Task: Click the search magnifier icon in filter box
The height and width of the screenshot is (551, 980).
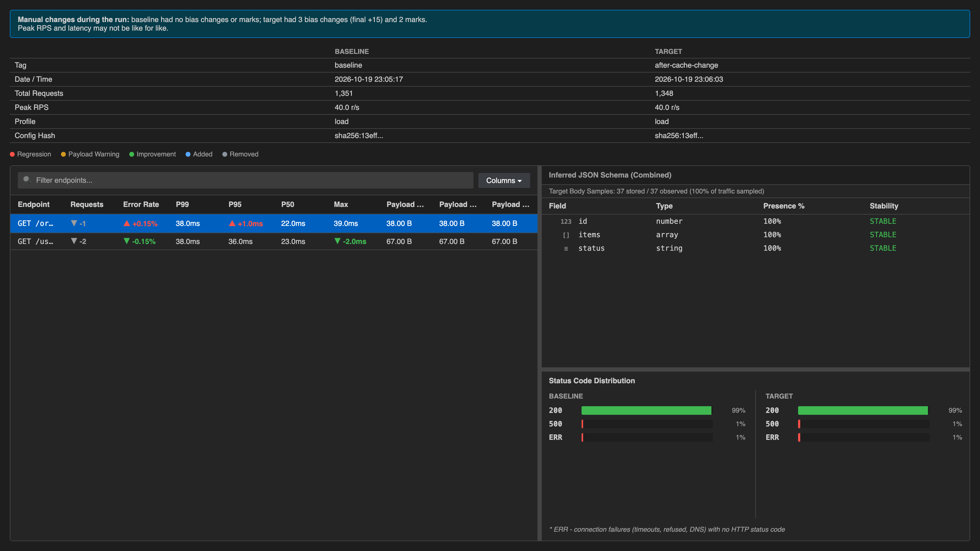Action: click(27, 179)
